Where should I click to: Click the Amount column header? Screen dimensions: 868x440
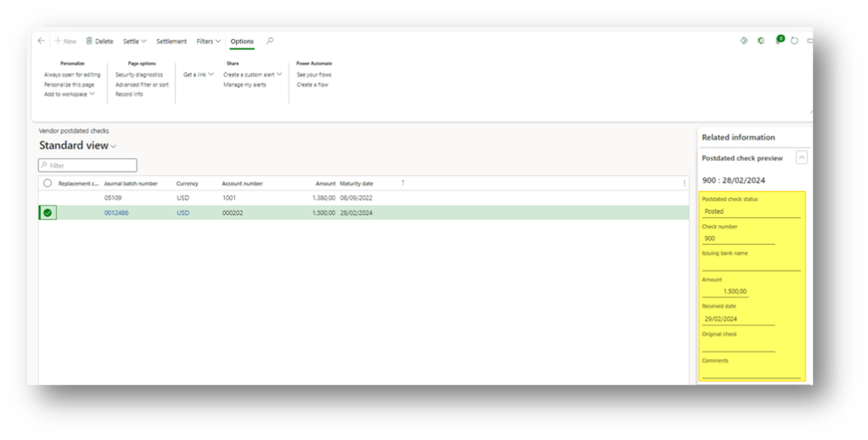tap(325, 183)
